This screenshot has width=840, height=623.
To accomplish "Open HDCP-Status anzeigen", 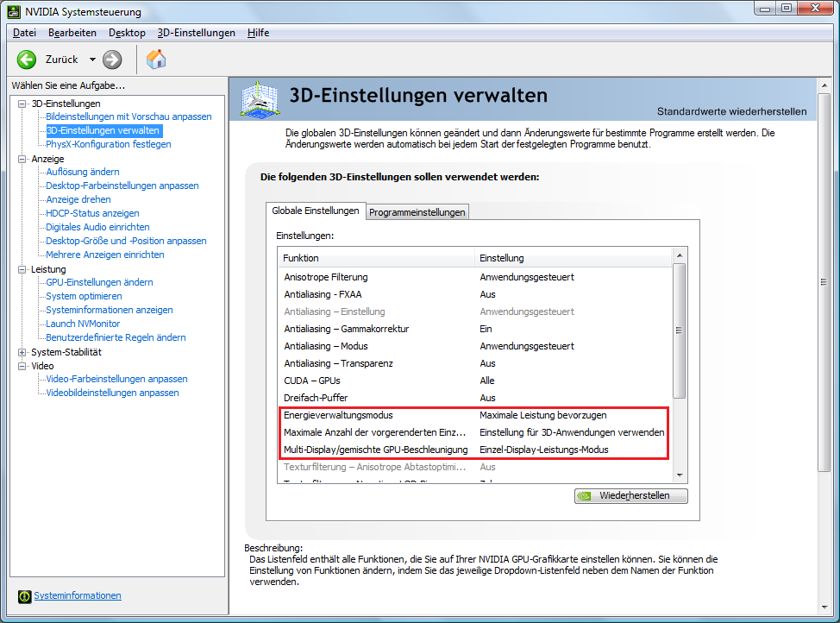I will pos(92,213).
